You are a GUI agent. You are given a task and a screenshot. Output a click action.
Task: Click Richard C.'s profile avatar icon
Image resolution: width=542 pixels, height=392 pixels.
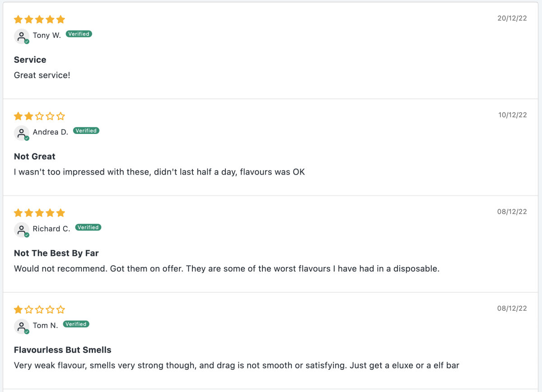pyautogui.click(x=22, y=230)
